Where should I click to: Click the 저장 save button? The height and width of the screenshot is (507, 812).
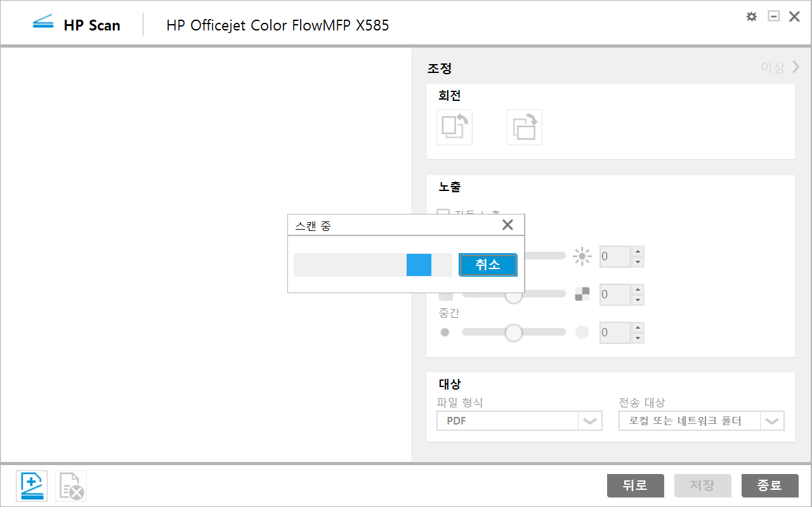[x=703, y=486]
